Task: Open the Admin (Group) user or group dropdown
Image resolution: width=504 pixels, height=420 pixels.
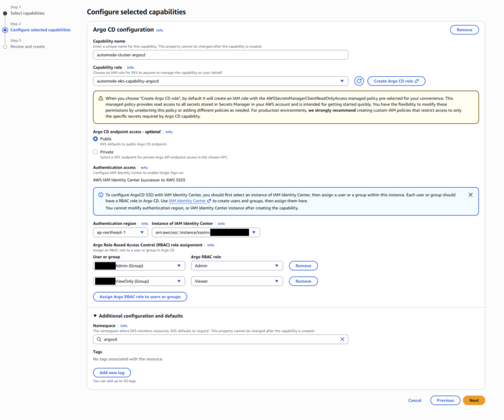Action: 139,266
